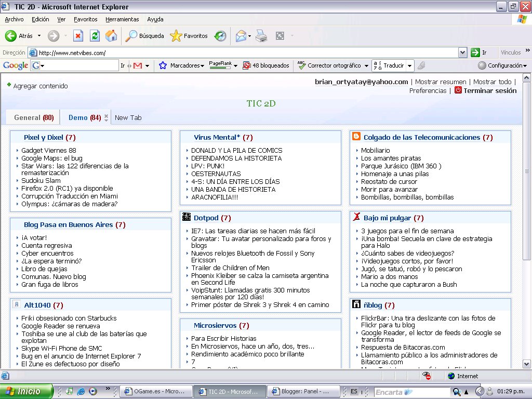
Task: Open the 'Sudoku Slam' feed item
Action: (x=41, y=180)
